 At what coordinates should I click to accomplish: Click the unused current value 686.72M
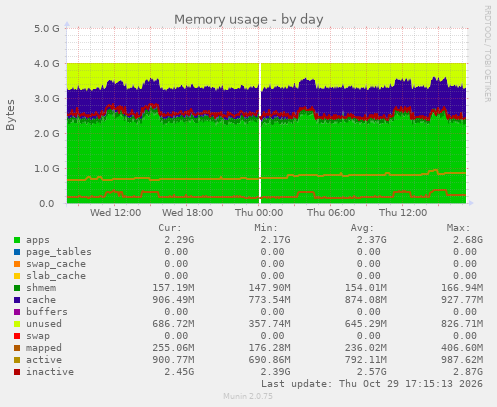click(x=173, y=324)
